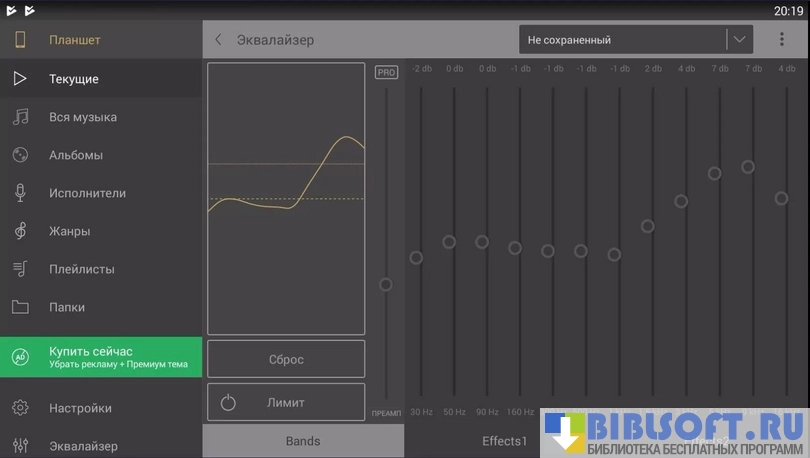Open Альбомы via its disc icon
Screen dimensions: 810x458
pyautogui.click(x=20, y=155)
